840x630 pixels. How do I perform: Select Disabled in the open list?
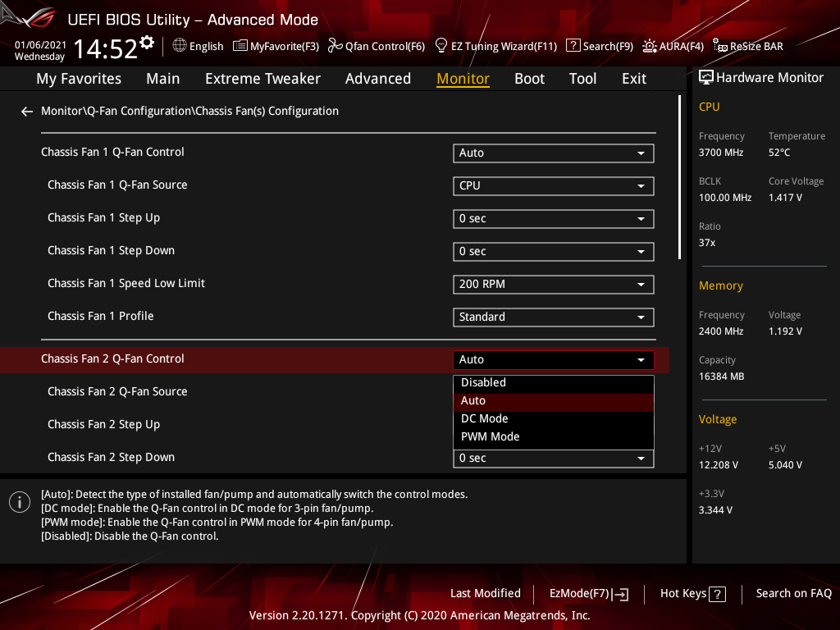(554, 382)
